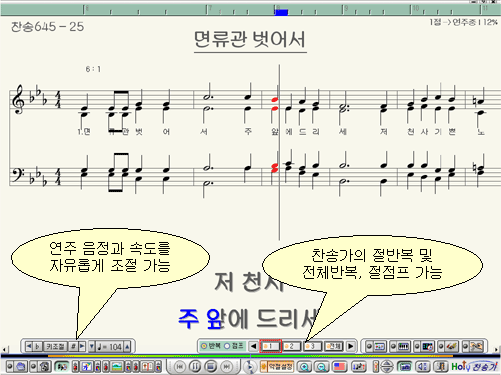Click the landscape picture icon
Image resolution: width=501 pixels, height=375 pixels.
(118, 367)
